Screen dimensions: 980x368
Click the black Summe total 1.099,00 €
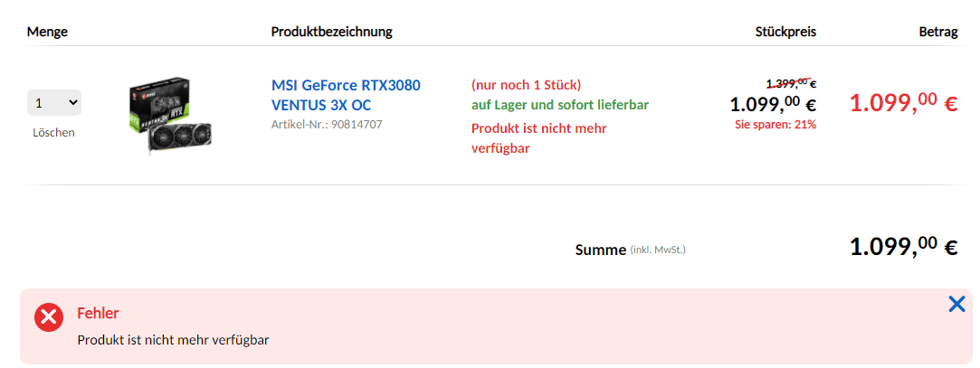click(x=904, y=247)
